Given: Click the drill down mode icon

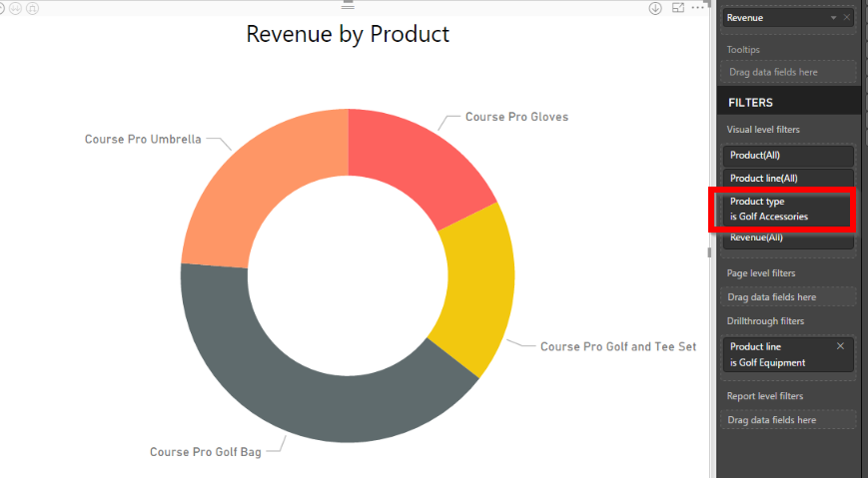Looking at the screenshot, I should pyautogui.click(x=655, y=8).
